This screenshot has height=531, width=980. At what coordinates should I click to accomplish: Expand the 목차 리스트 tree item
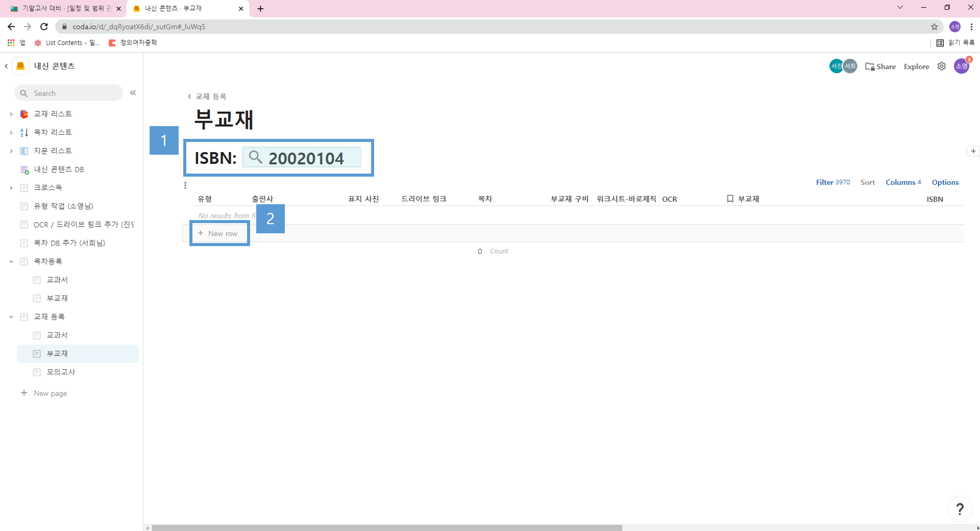[11, 132]
